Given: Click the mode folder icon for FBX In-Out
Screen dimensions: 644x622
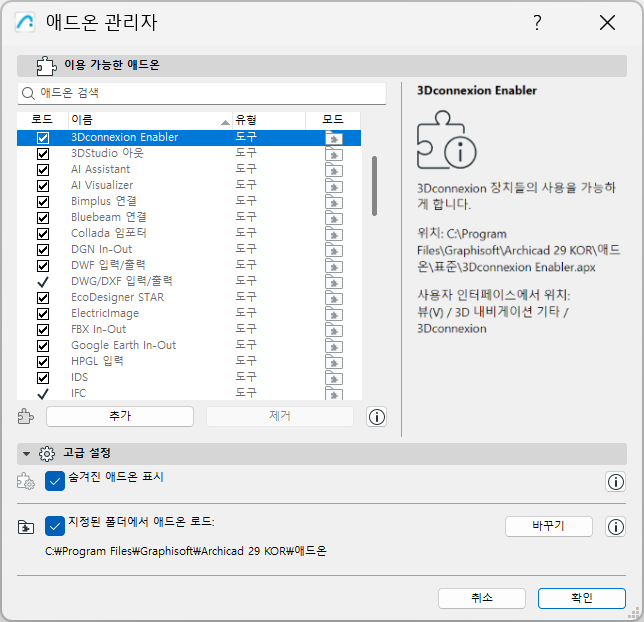Looking at the screenshot, I should click(x=334, y=330).
